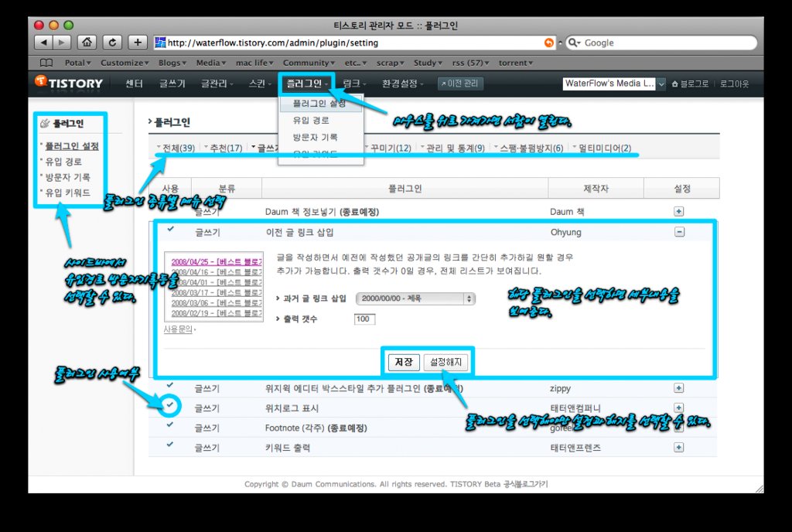The height and width of the screenshot is (532, 792).
Task: Toggle the 키워드 출력 plugin checkmark
Action: pyautogui.click(x=170, y=444)
